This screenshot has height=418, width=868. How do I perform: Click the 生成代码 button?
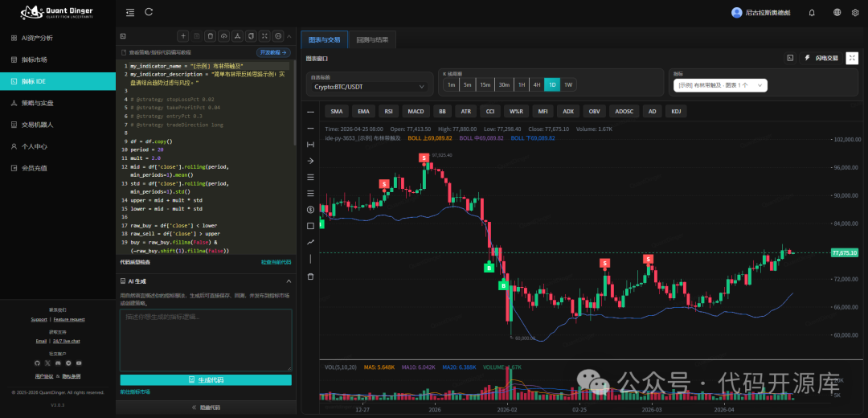pos(206,379)
